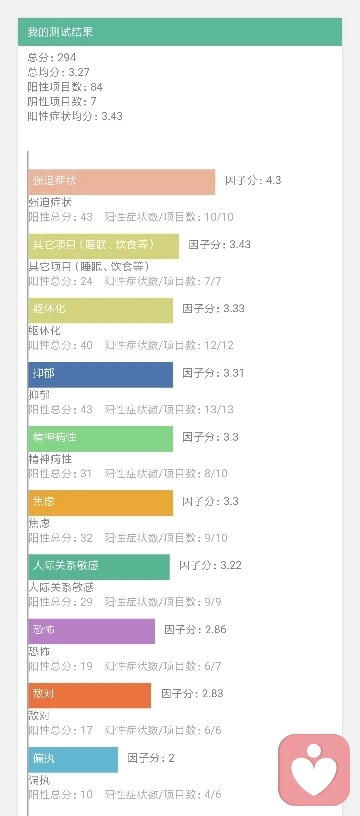Click the orange-red 敌对 bar
This screenshot has width=360, height=816.
89,695
